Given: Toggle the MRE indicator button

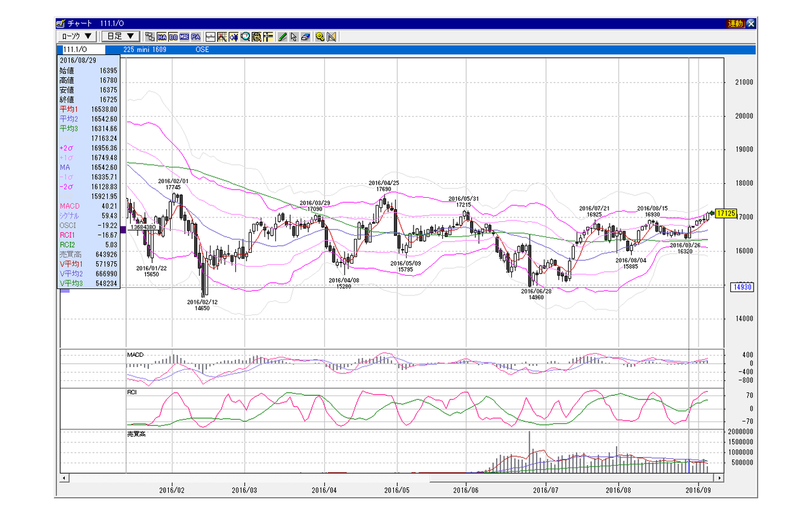Looking at the screenshot, I should [185, 37].
